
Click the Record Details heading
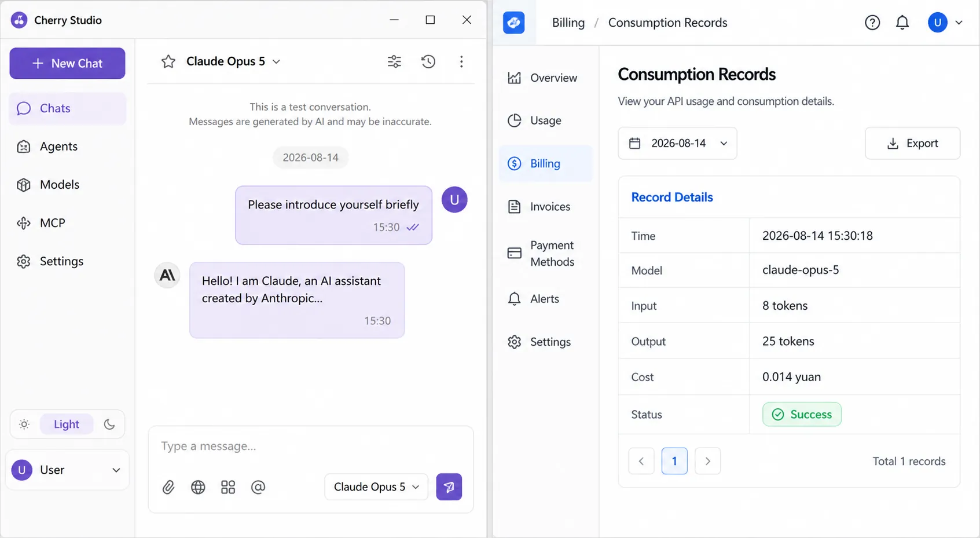tap(672, 197)
